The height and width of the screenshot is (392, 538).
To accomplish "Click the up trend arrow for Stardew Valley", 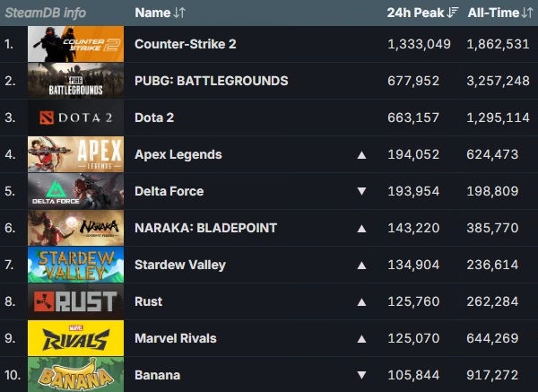I will (361, 266).
